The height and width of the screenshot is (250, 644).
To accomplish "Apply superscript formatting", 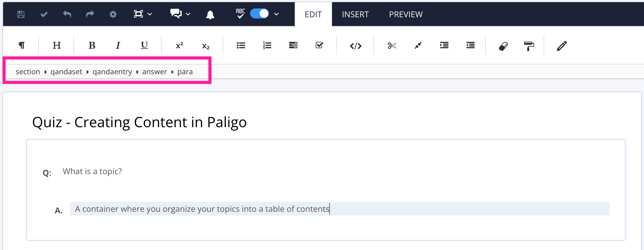I will coord(180,45).
